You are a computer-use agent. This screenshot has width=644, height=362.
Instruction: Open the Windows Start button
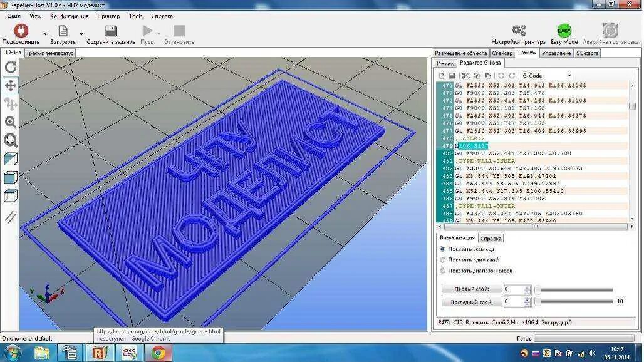pyautogui.click(x=12, y=353)
